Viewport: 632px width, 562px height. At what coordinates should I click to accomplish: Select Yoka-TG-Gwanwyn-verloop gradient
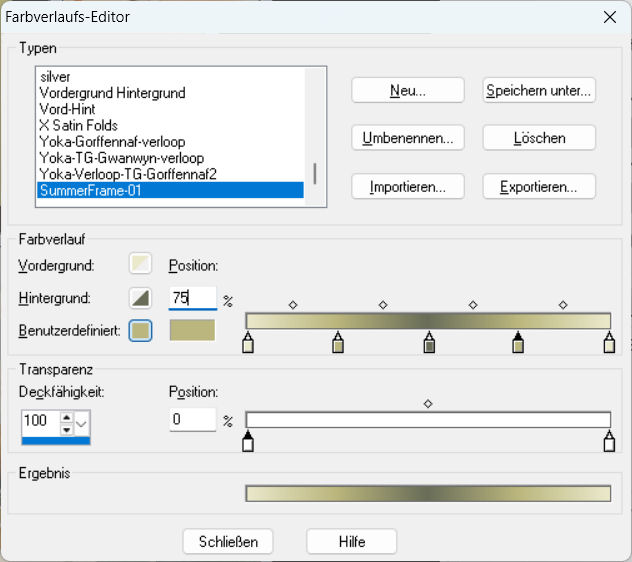170,158
